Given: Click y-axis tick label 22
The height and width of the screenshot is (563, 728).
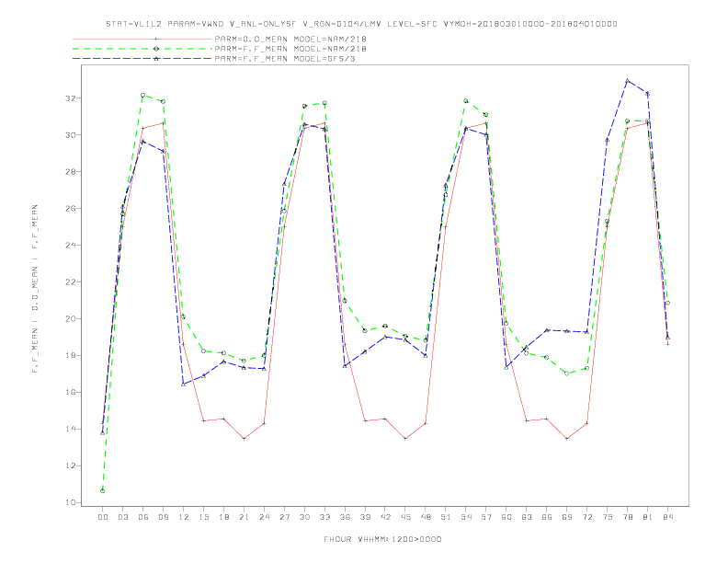Looking at the screenshot, I should (x=71, y=282).
